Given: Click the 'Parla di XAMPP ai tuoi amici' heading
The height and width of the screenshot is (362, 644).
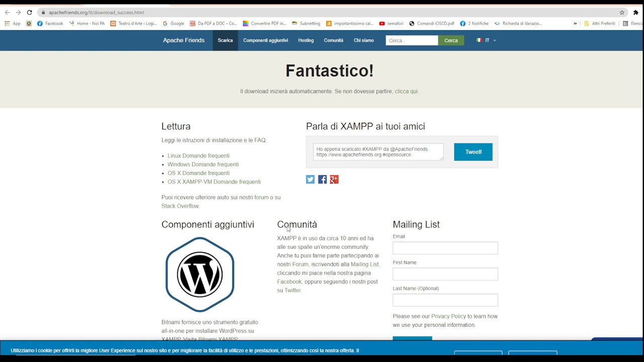Looking at the screenshot, I should click(365, 126).
